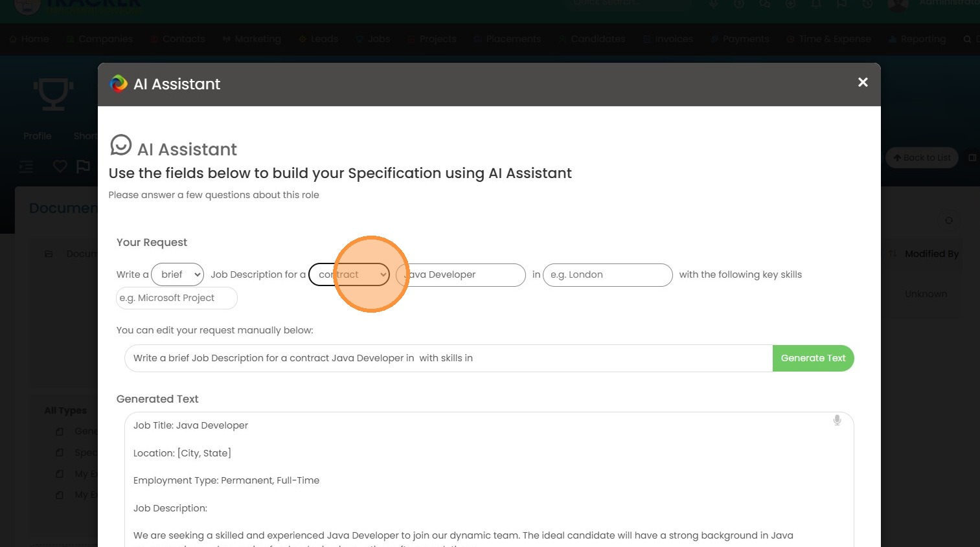
Task: Go Back to List
Action: click(921, 158)
